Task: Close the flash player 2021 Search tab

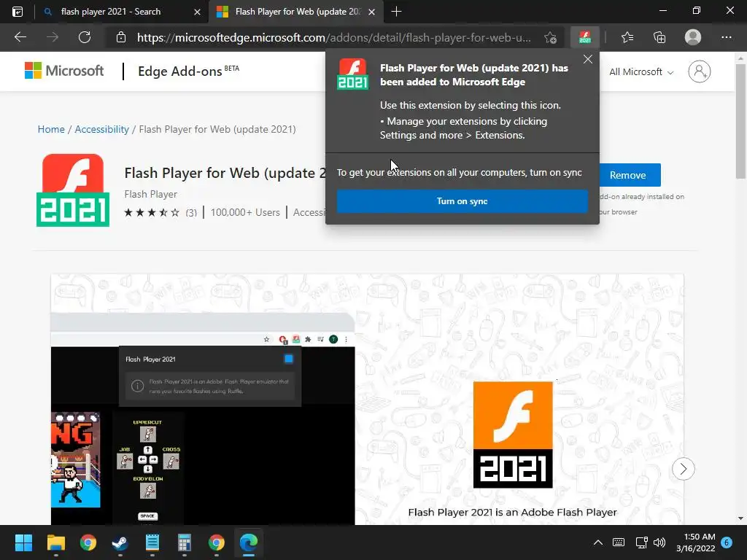Action: click(x=197, y=12)
